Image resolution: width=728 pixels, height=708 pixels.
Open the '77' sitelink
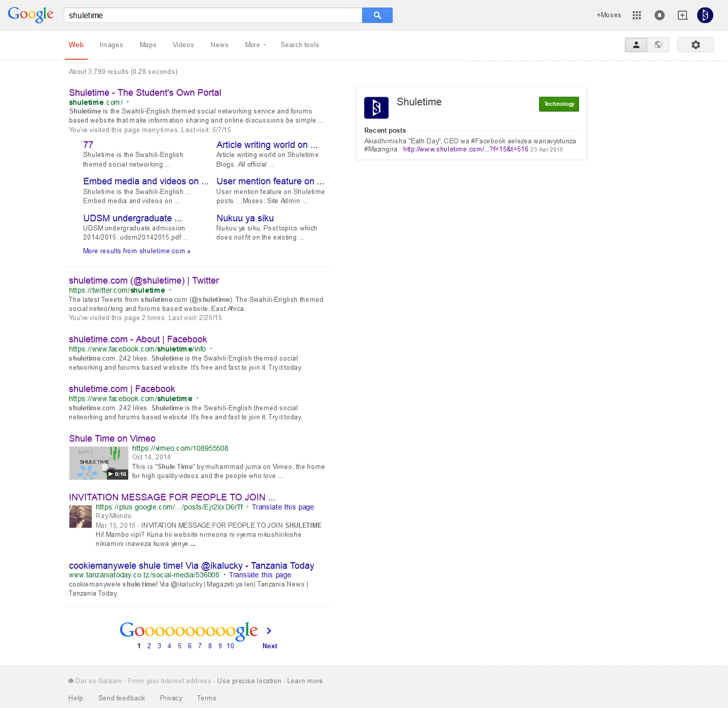88,145
